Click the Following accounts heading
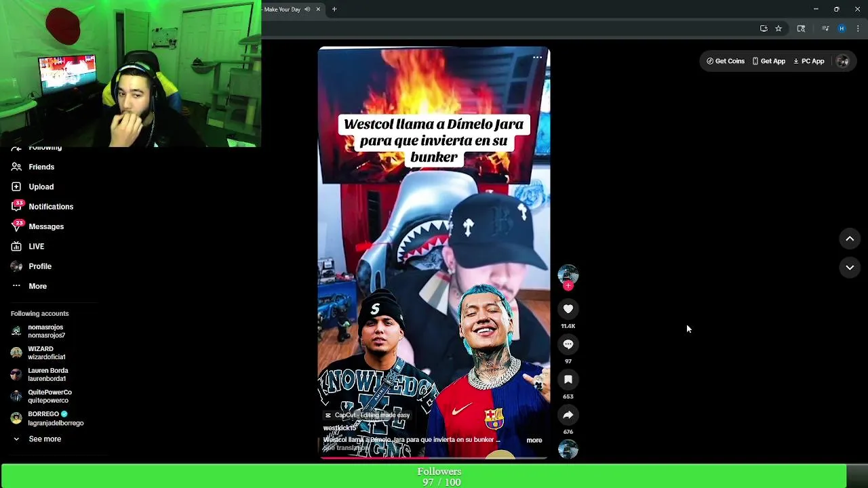This screenshot has height=488, width=868. 39,314
